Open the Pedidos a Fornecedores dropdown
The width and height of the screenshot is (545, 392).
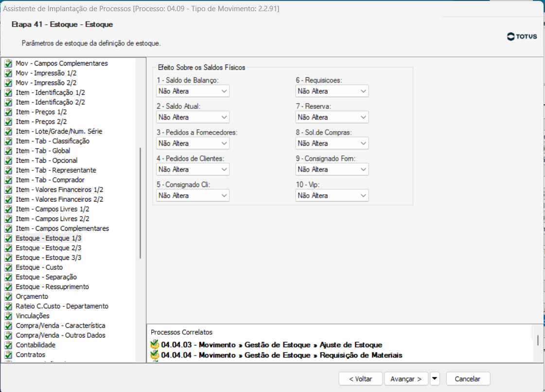[x=193, y=143]
